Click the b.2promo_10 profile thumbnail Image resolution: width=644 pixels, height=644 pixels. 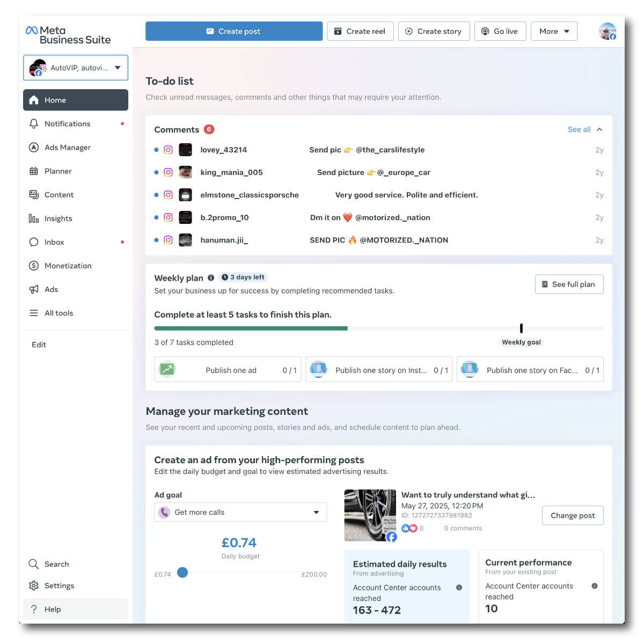pos(185,217)
